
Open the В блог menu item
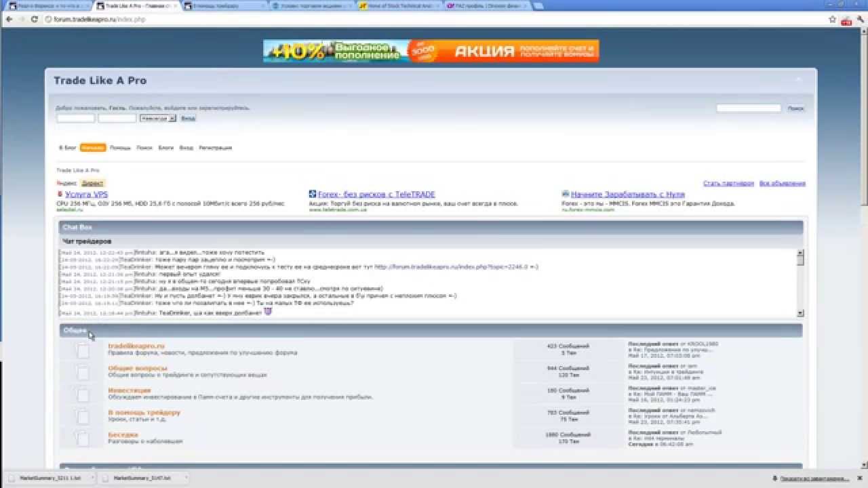point(68,148)
